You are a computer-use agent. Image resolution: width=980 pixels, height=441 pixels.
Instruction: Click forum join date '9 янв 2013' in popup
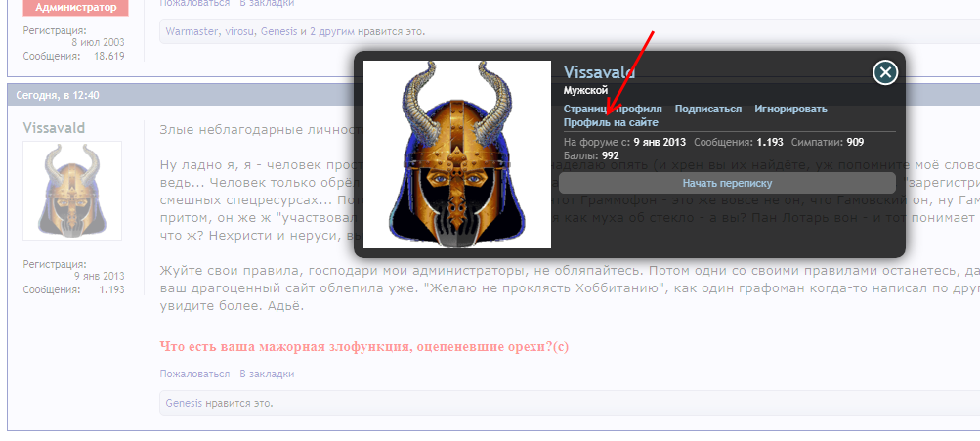[x=660, y=142]
